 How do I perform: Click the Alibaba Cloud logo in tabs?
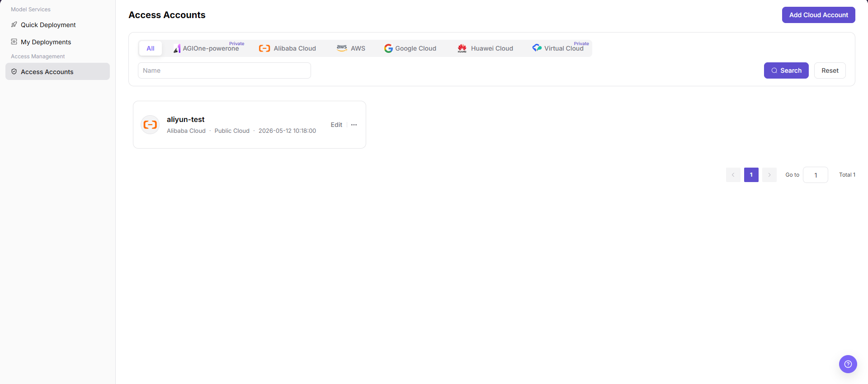pyautogui.click(x=264, y=48)
